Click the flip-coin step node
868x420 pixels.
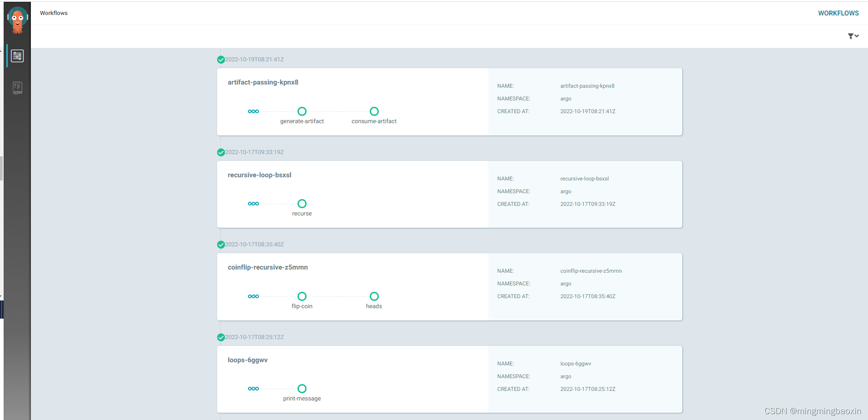[302, 296]
